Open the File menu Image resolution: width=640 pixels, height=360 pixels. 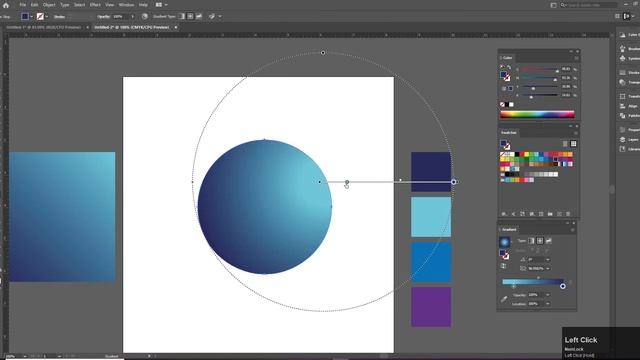tap(23, 5)
